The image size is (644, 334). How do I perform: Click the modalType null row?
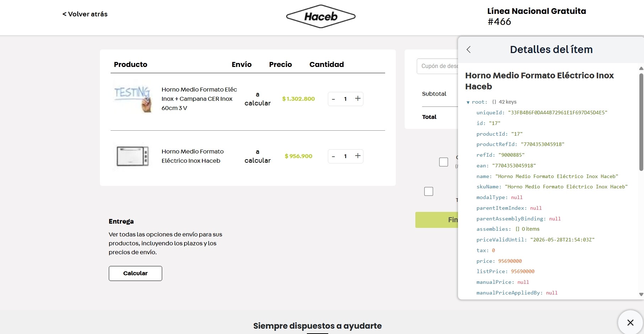[500, 197]
